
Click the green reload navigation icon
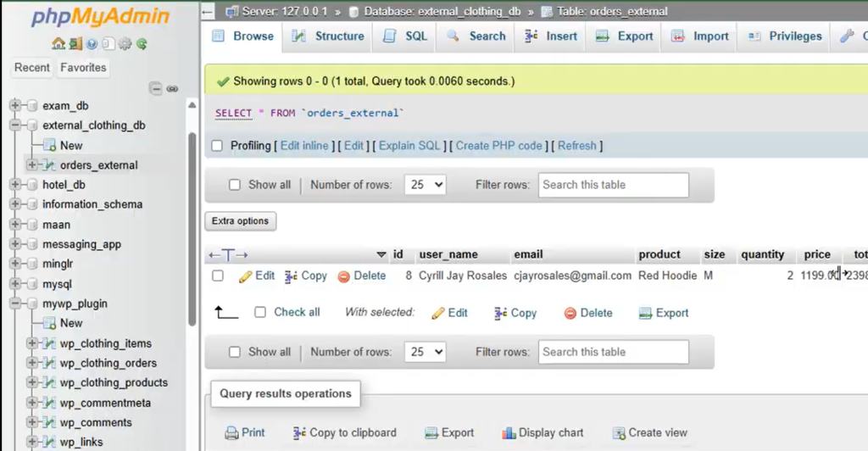[142, 44]
